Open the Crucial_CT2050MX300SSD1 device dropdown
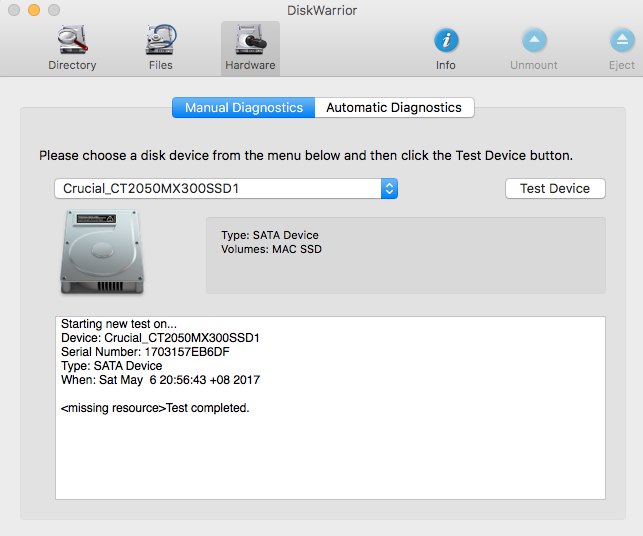 click(226, 189)
